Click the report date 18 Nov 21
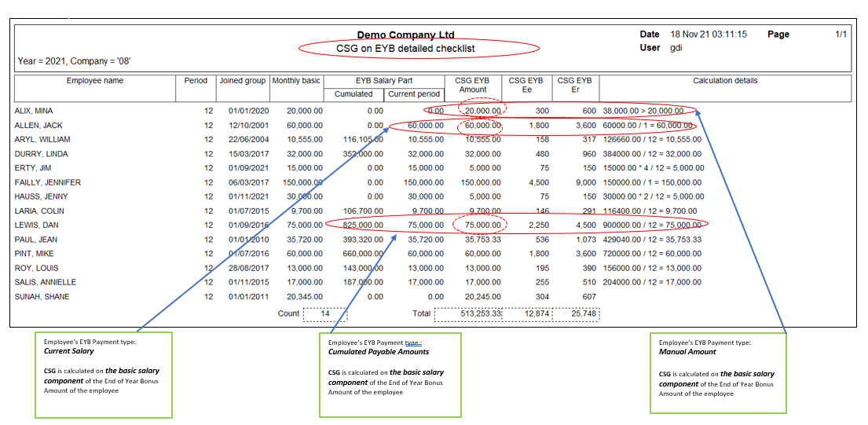Viewport: 868px width, 425px height. point(688,35)
